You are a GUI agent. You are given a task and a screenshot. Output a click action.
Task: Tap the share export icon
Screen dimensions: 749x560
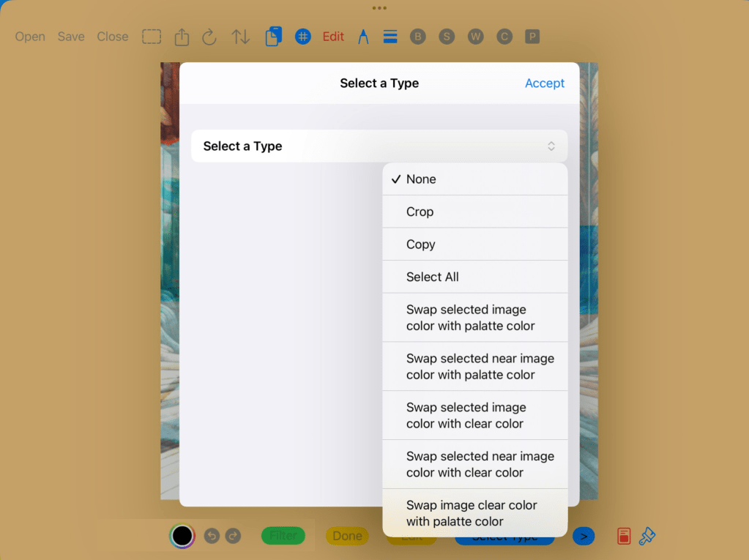pos(181,37)
